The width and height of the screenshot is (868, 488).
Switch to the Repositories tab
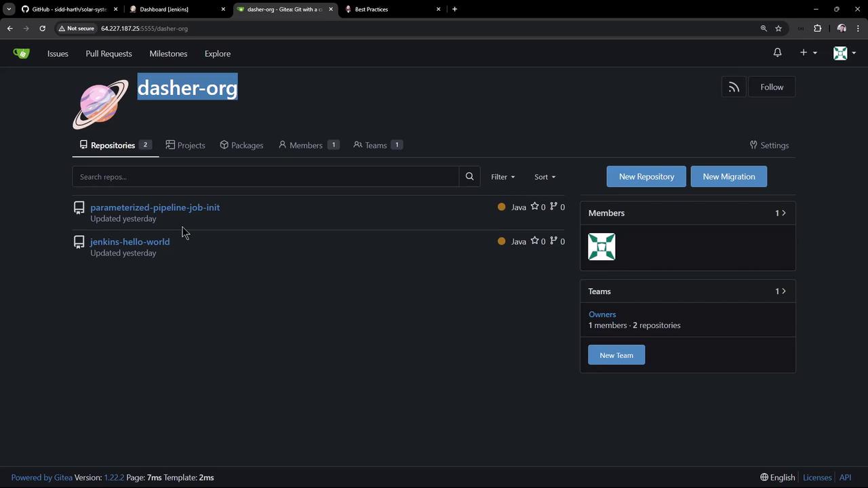(115, 145)
